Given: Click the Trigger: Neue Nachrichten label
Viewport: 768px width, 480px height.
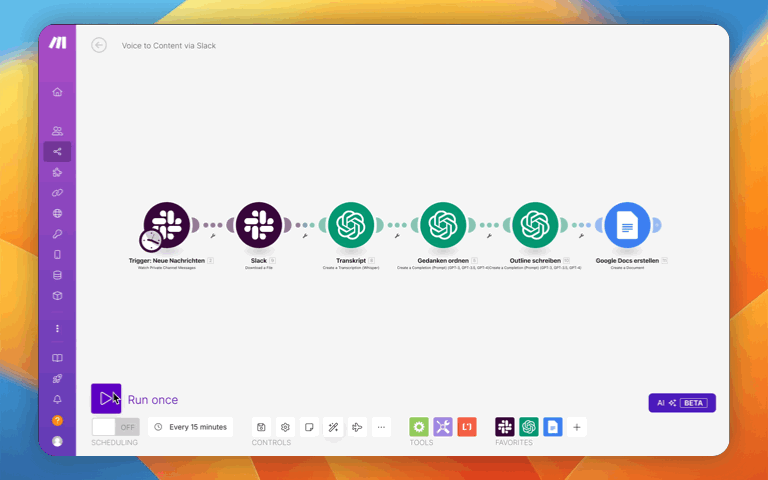Looking at the screenshot, I should (x=167, y=261).
